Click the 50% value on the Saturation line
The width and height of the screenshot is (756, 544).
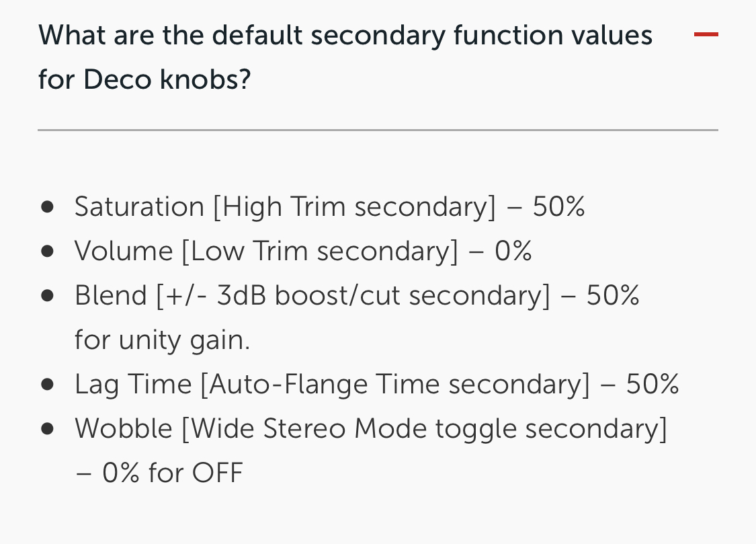558,206
